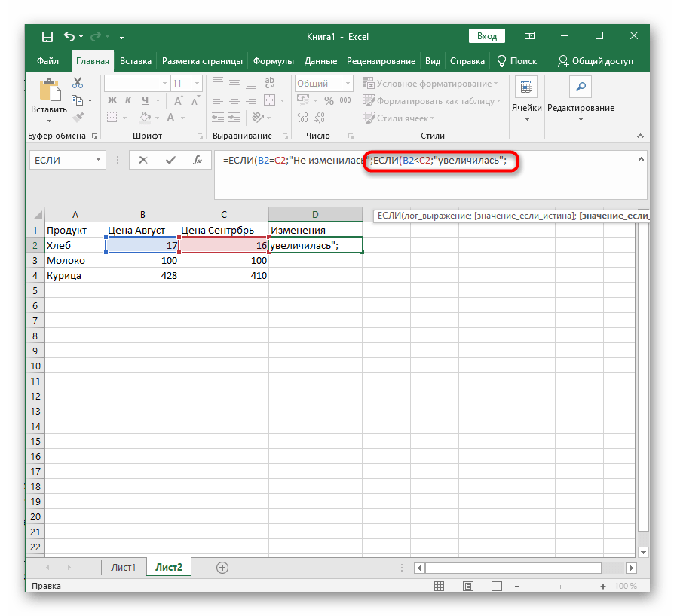
Task: Open the Справка tab
Action: [x=467, y=61]
